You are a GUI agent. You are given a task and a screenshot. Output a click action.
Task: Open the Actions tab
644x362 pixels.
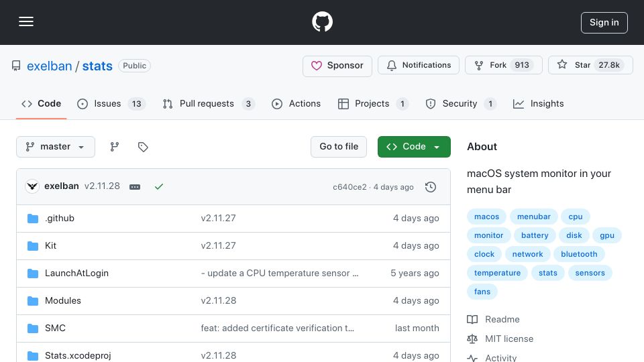coord(296,104)
